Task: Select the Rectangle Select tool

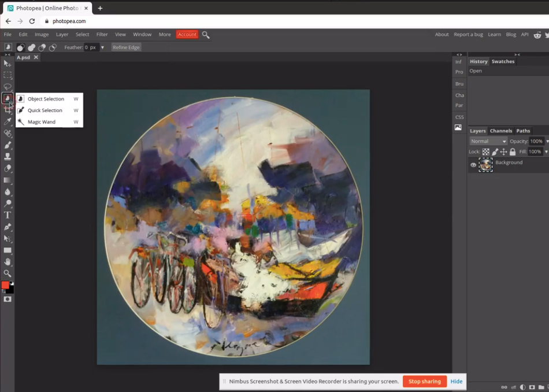Action: pyautogui.click(x=8, y=75)
